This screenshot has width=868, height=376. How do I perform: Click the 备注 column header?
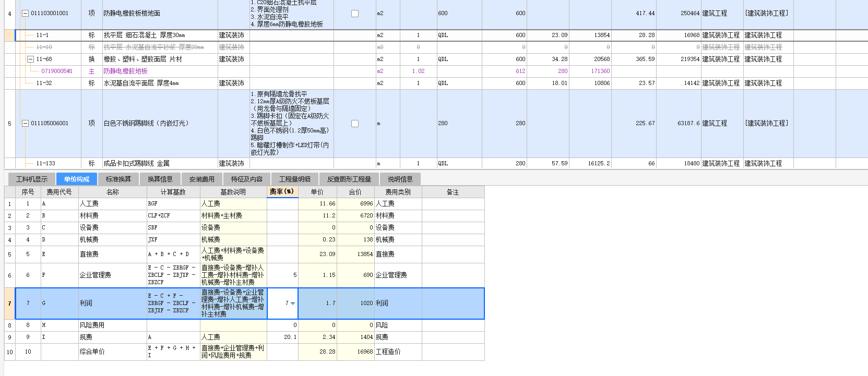(453, 192)
